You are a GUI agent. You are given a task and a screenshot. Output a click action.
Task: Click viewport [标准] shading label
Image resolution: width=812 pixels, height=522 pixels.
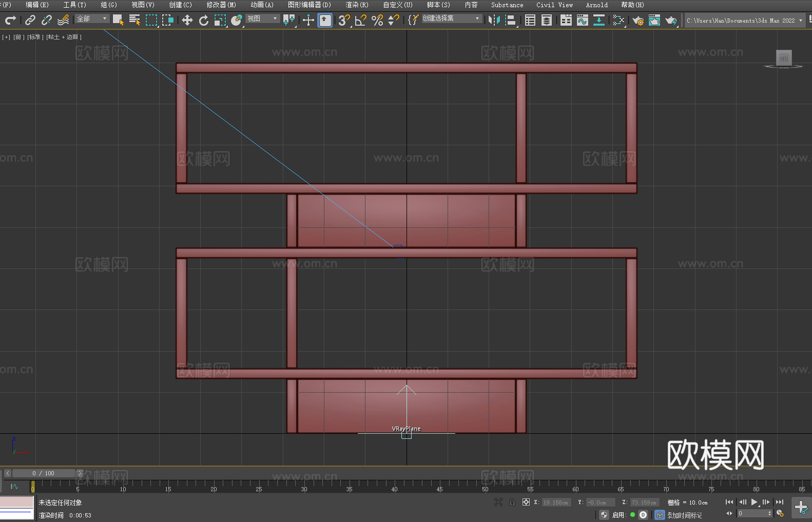pos(34,37)
